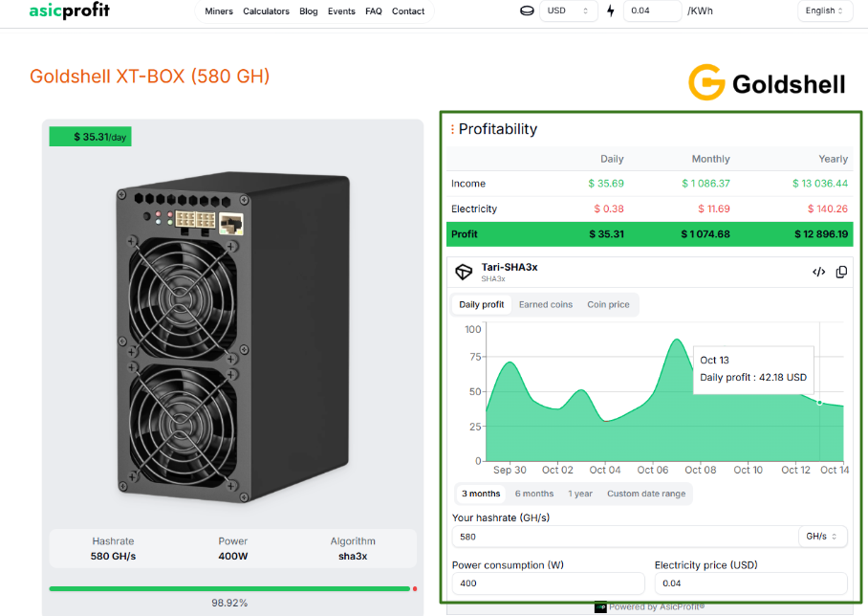Edit the header electricity price 0.04 field

point(652,11)
